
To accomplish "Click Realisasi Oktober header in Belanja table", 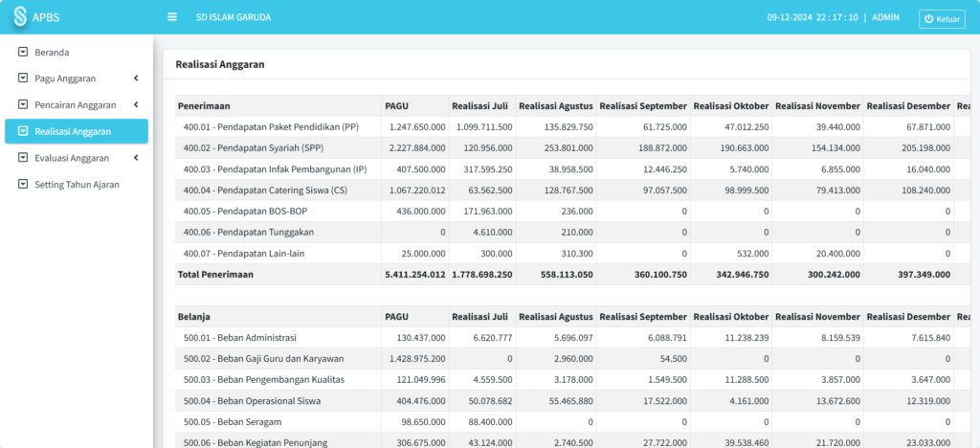I will pos(731,317).
